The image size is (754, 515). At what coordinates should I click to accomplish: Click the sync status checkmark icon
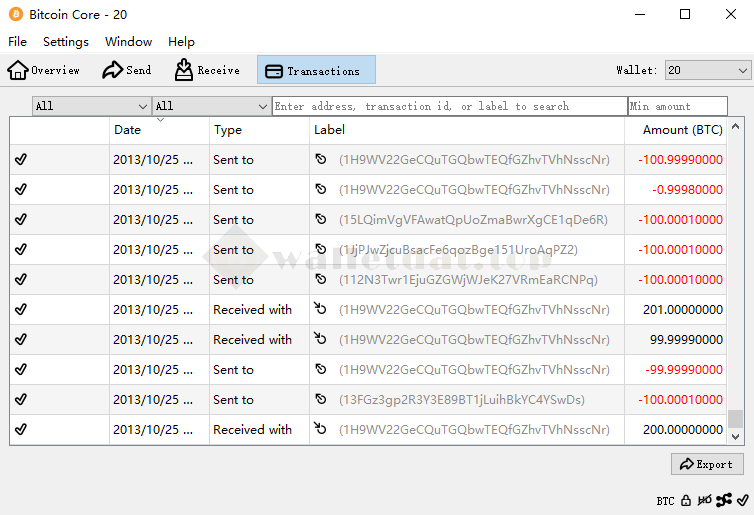click(x=742, y=500)
